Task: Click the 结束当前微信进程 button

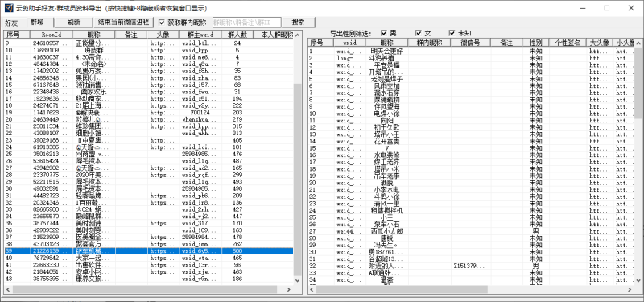Action: [x=124, y=22]
